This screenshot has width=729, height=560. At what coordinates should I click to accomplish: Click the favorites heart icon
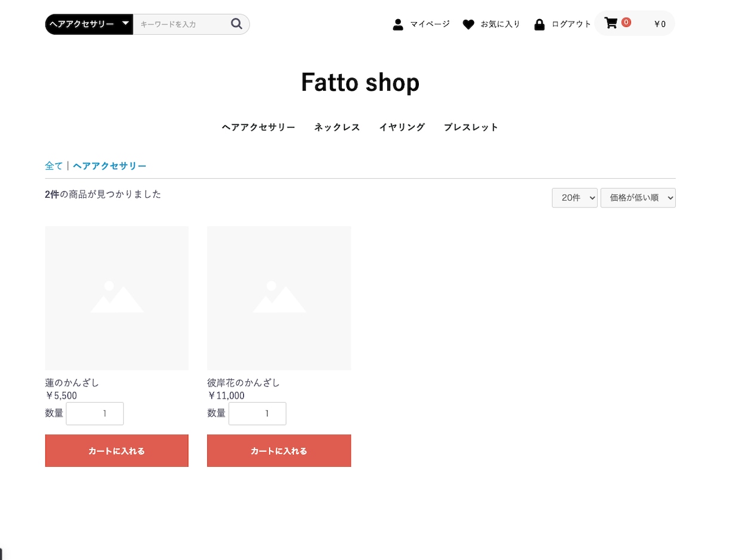point(468,25)
